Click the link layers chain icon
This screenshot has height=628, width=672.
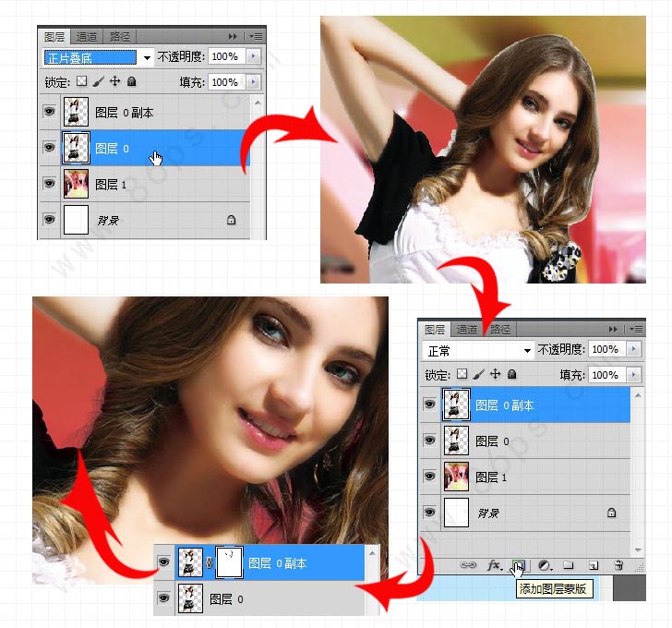(x=468, y=565)
